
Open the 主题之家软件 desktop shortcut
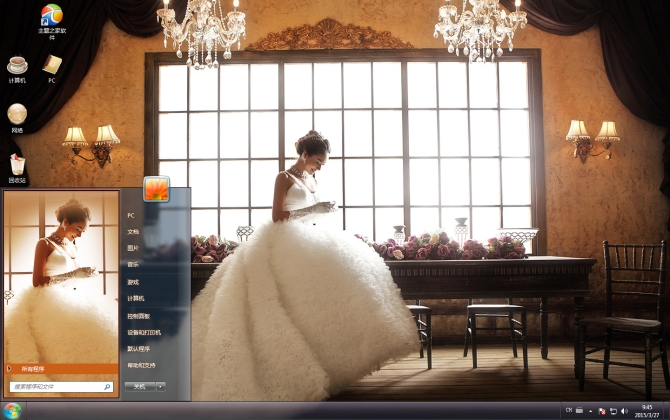(x=51, y=15)
